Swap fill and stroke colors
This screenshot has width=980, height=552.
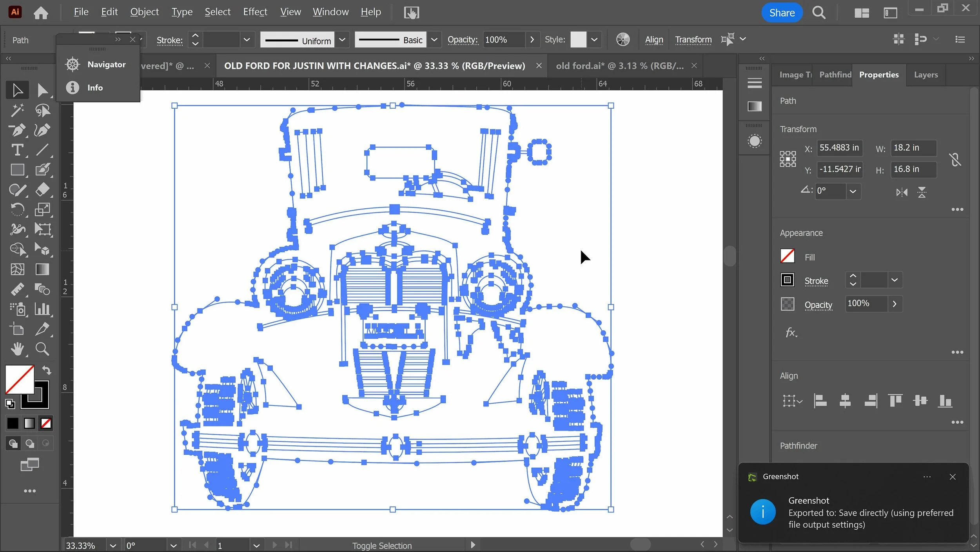pyautogui.click(x=47, y=370)
